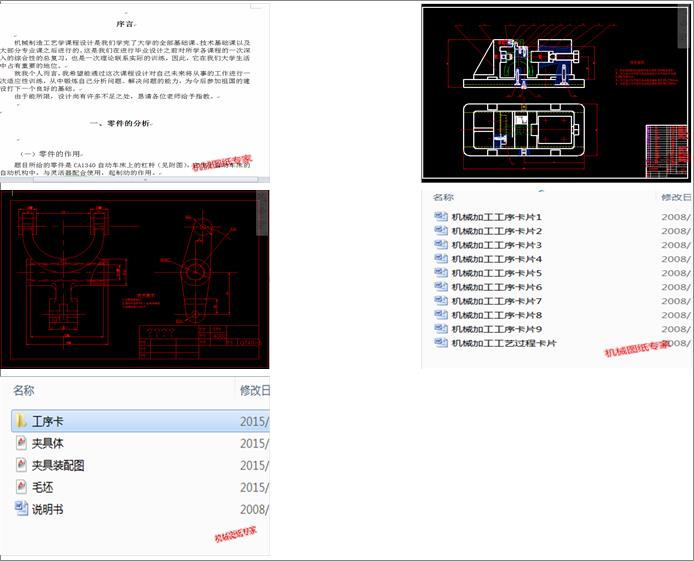
Task: Select file name 机械加工工序卡片2
Action: coord(496,231)
